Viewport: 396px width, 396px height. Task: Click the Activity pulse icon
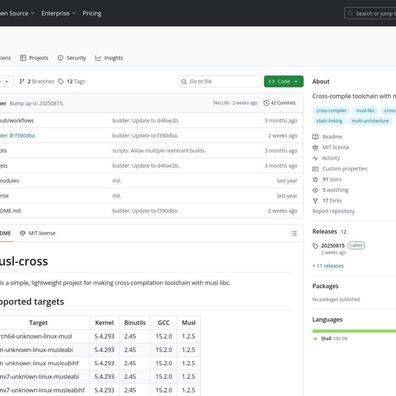[x=315, y=158]
